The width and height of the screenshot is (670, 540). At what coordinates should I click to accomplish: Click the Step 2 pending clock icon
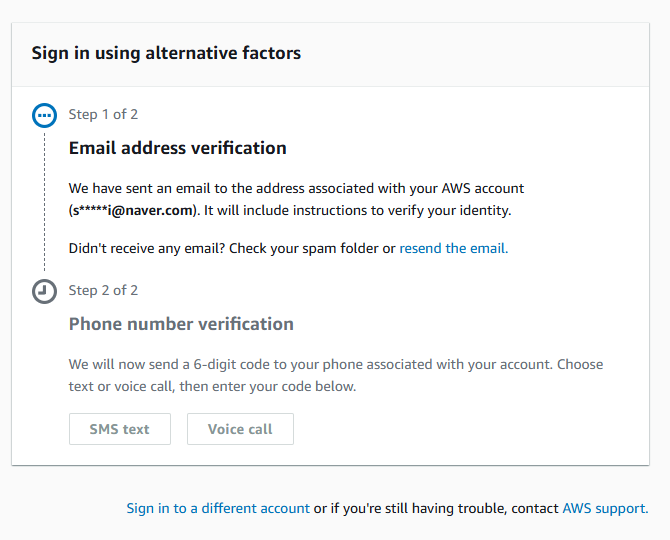pos(44,291)
